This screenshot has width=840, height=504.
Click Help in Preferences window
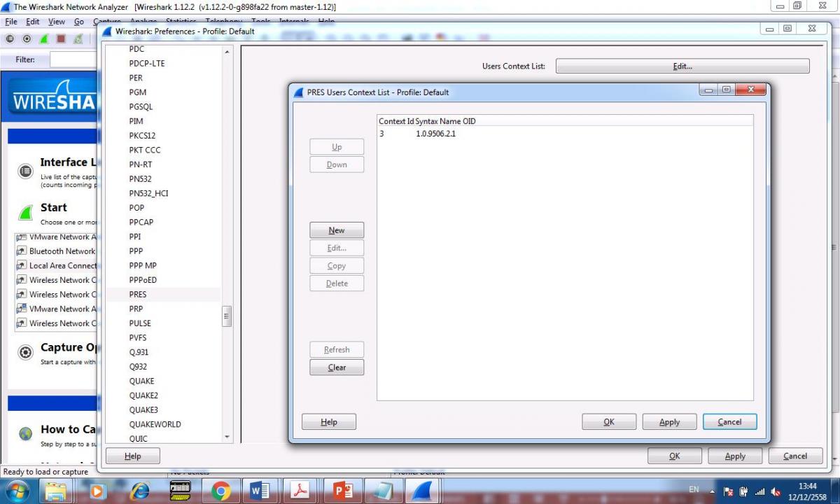pyautogui.click(x=132, y=456)
